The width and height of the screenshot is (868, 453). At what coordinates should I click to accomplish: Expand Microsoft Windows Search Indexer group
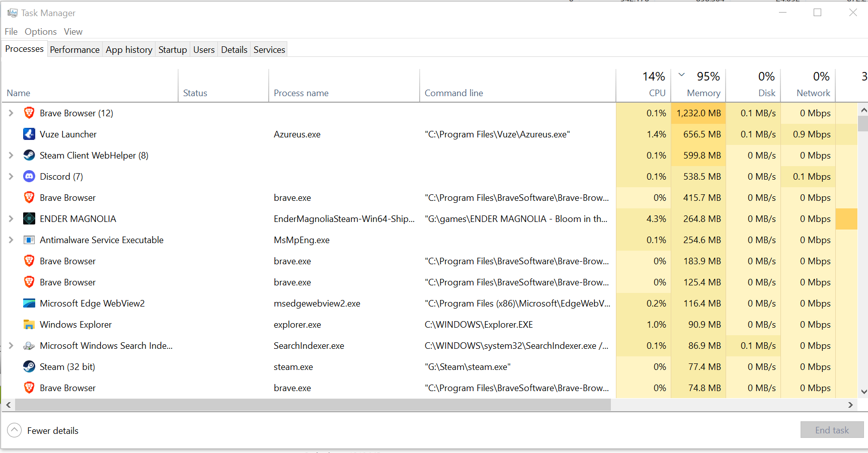tap(11, 345)
